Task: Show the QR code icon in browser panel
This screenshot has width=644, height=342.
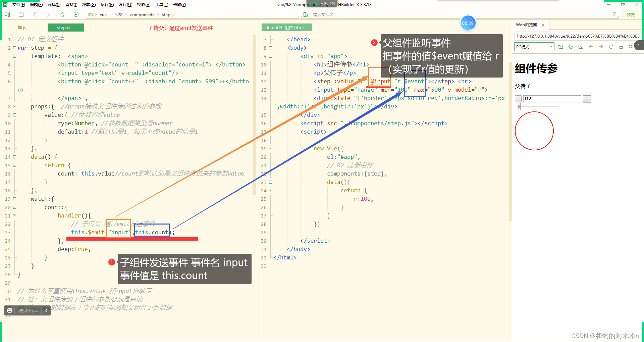Action: 631,46
